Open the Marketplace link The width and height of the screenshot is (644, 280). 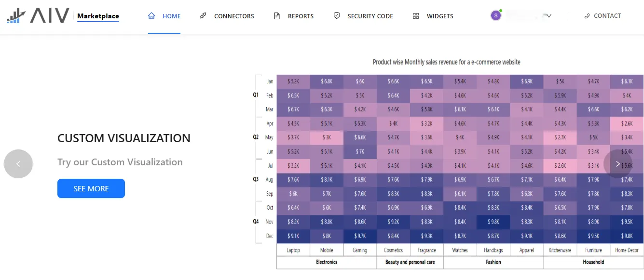[98, 16]
